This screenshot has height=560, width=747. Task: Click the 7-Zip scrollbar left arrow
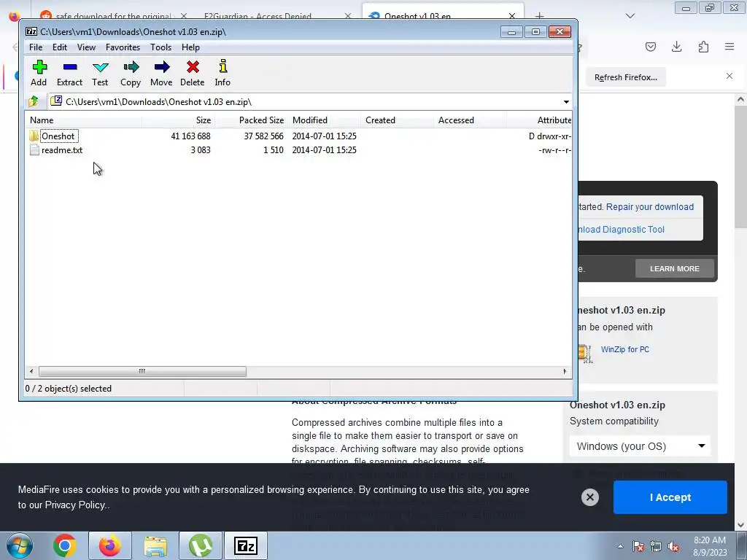point(31,371)
